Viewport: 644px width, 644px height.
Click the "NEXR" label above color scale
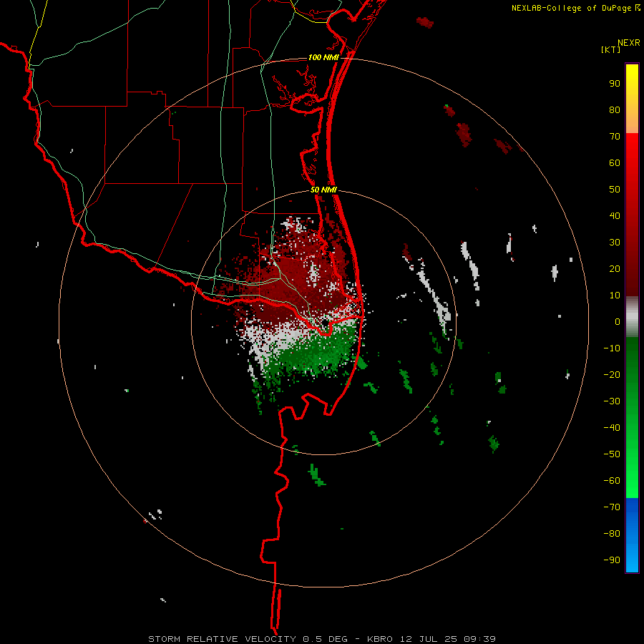click(629, 43)
